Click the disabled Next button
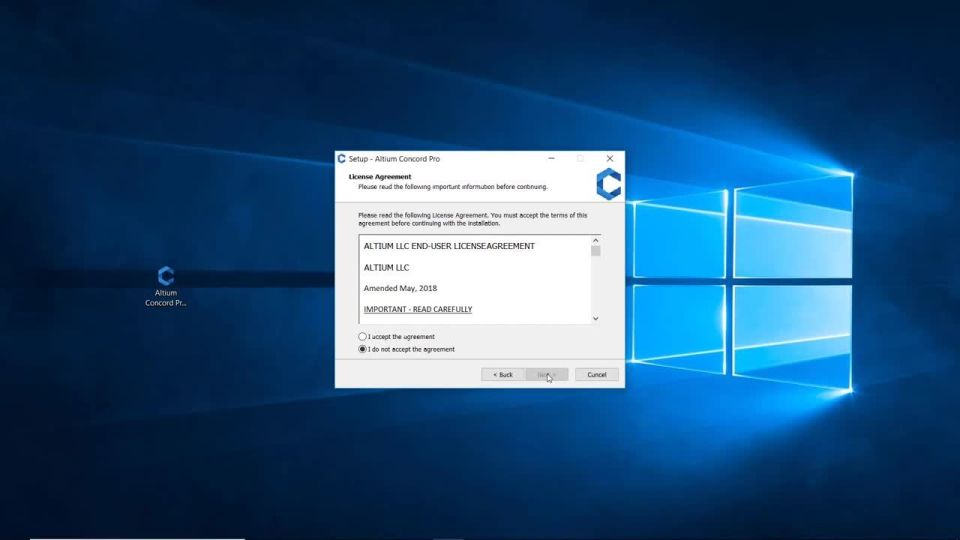Image resolution: width=960 pixels, height=540 pixels. [547, 375]
